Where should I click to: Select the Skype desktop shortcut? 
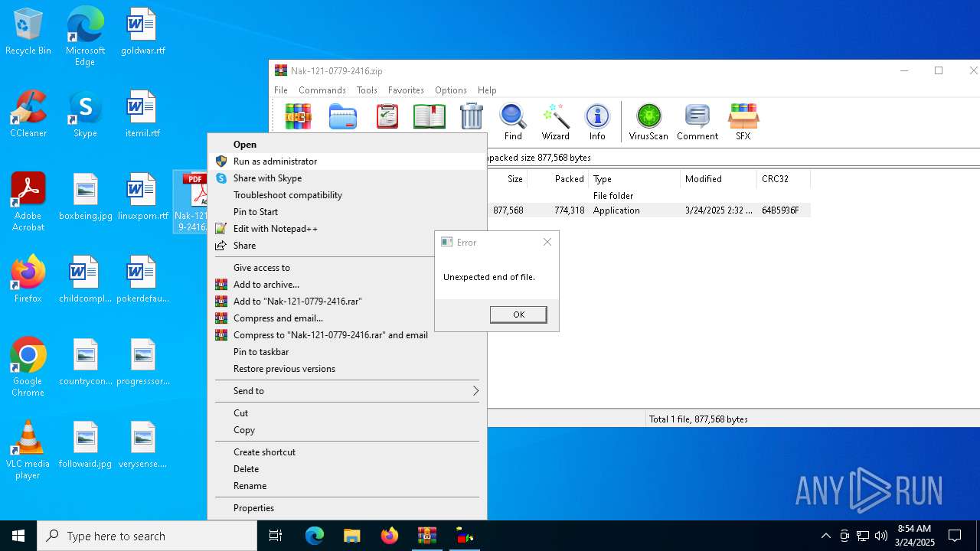click(x=85, y=115)
